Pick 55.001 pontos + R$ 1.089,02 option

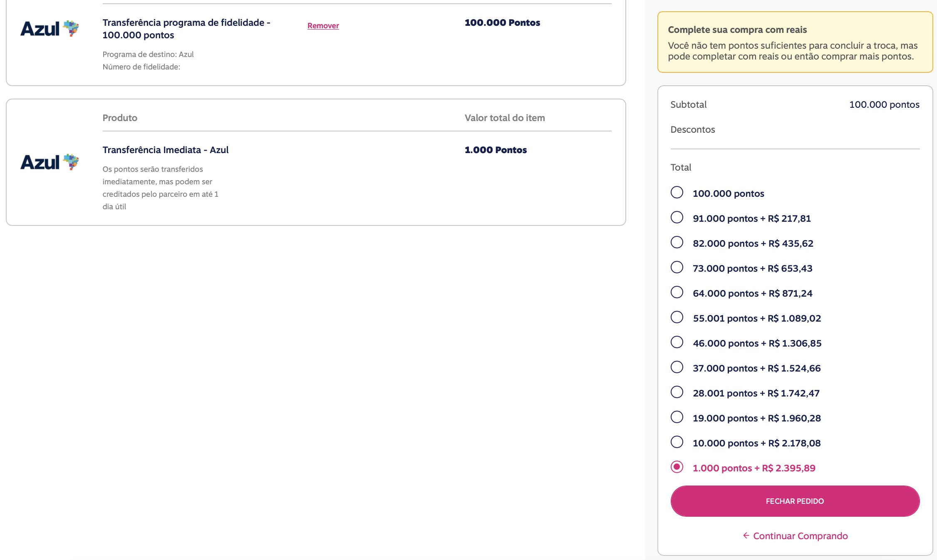click(x=677, y=317)
